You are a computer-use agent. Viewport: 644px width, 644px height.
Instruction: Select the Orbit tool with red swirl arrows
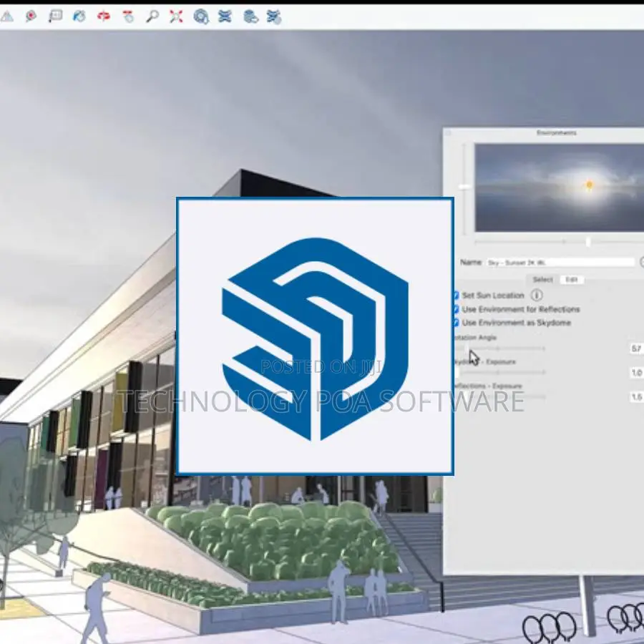point(104,16)
